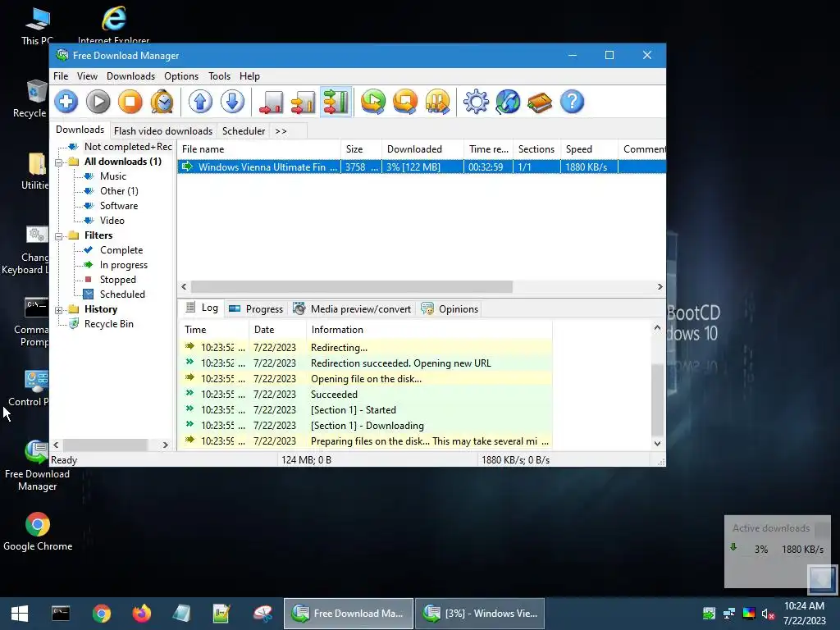The image size is (840, 630).
Task: Select the Downloads tab
Action: (80, 130)
